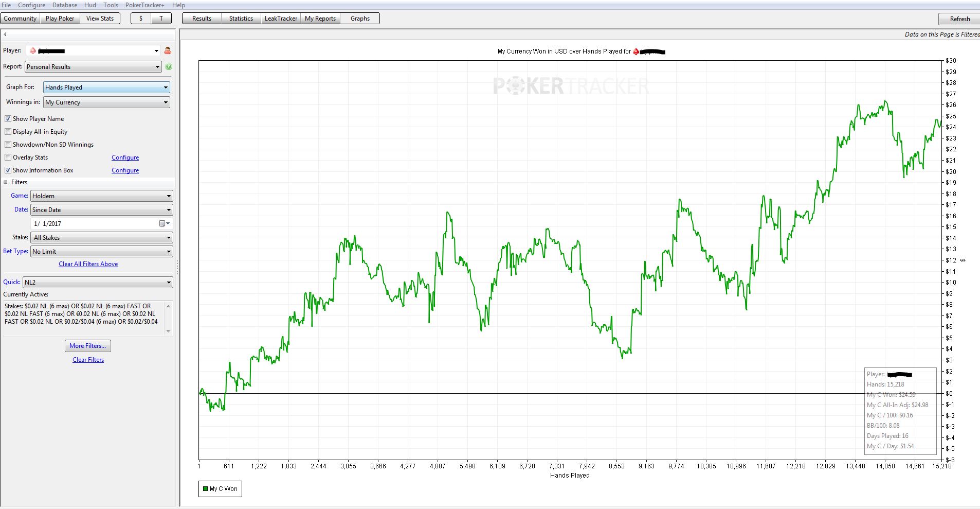
Task: Click the player profile icon next to Player field
Action: (x=168, y=50)
